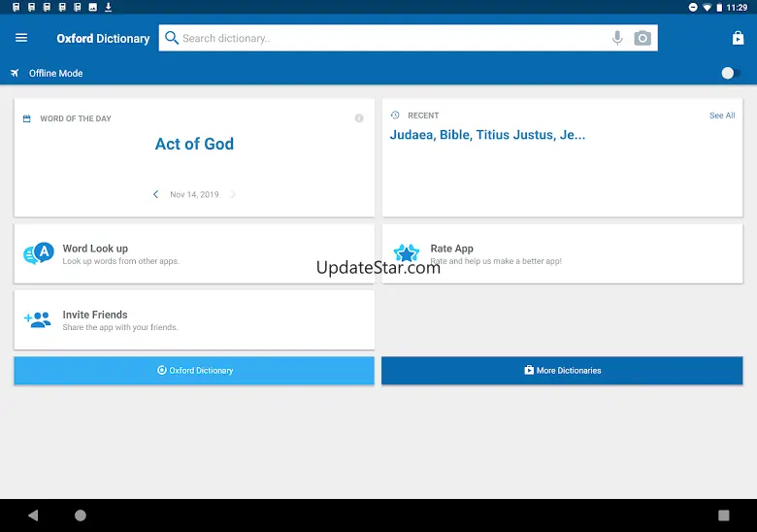Tap the do-not-disturb status icon
Image resolution: width=757 pixels, height=532 pixels.
coord(693,7)
